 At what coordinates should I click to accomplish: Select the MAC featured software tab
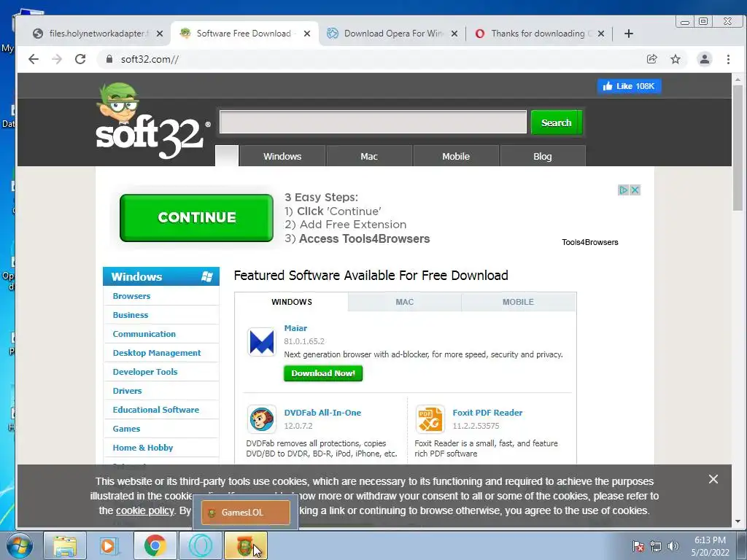point(404,302)
